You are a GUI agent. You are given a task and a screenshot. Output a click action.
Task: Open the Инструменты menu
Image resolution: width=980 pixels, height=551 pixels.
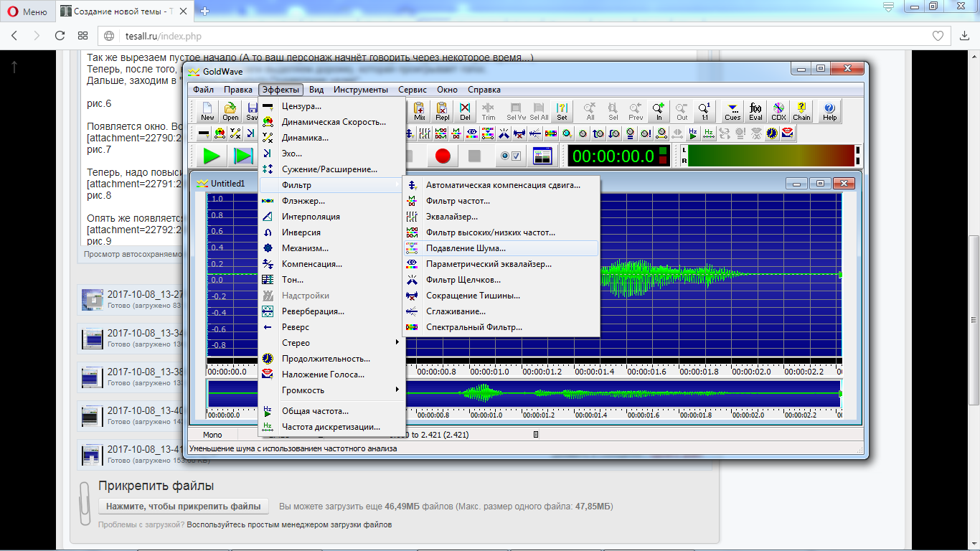tap(360, 90)
